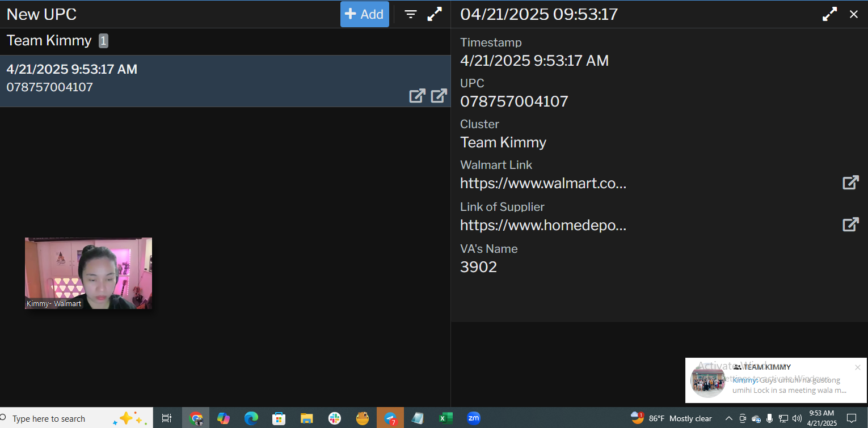
Task: Open the clock showing 9:53 AM
Action: click(x=821, y=418)
